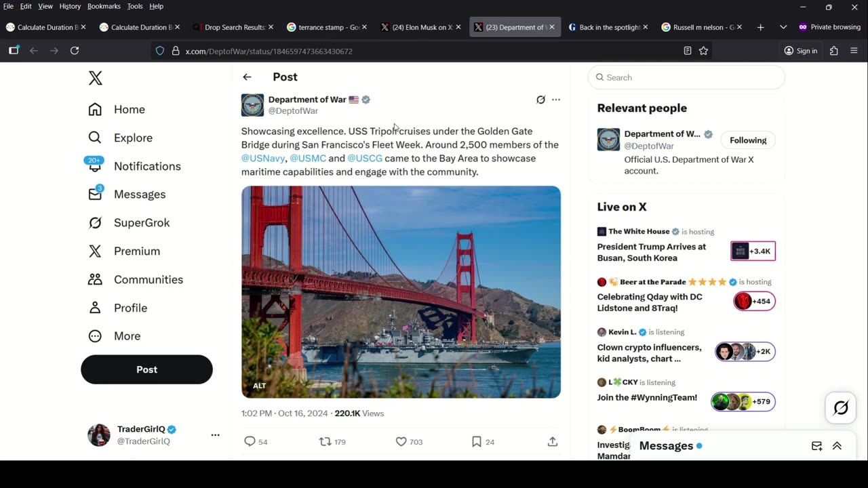The height and width of the screenshot is (488, 868).
Task: Open More options in sidebar
Action: (x=115, y=336)
